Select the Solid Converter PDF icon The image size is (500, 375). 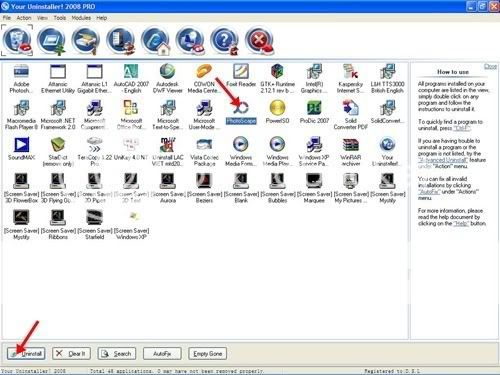tap(350, 107)
